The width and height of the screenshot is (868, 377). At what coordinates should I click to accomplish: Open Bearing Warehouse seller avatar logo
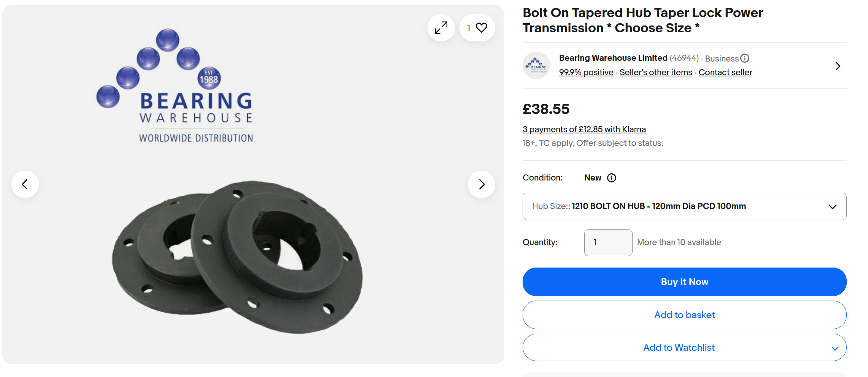point(536,65)
